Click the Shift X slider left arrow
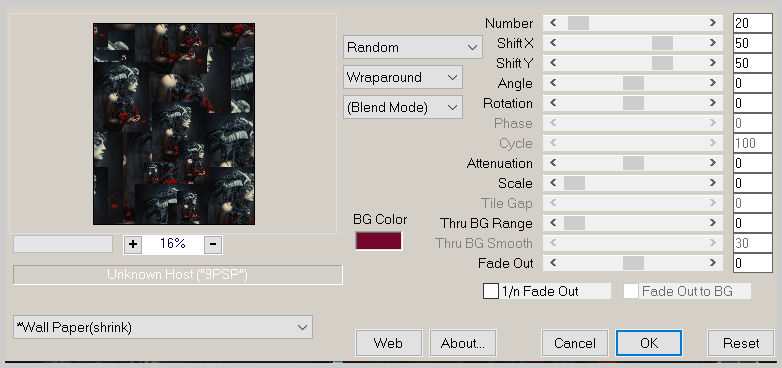782x368 pixels. 553,43
